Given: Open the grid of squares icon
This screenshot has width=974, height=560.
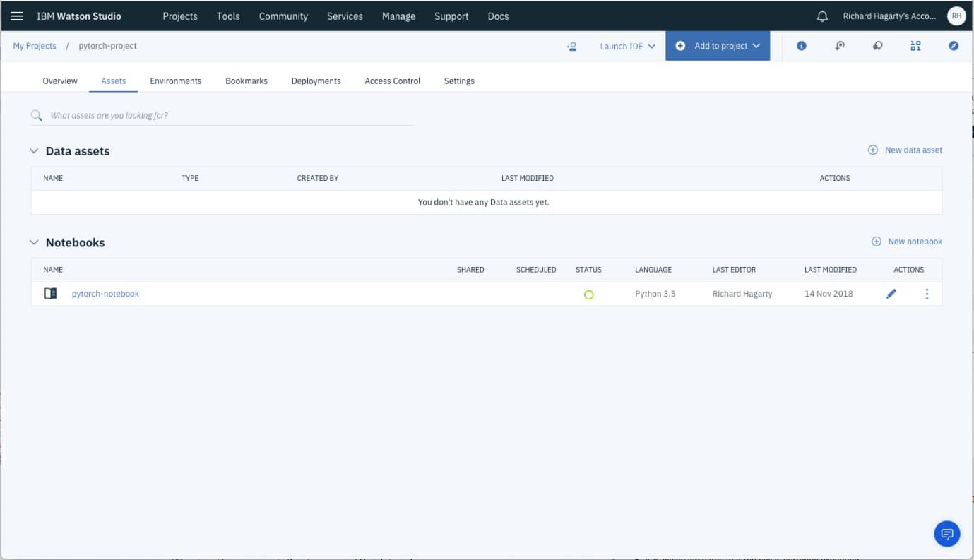Looking at the screenshot, I should (915, 46).
